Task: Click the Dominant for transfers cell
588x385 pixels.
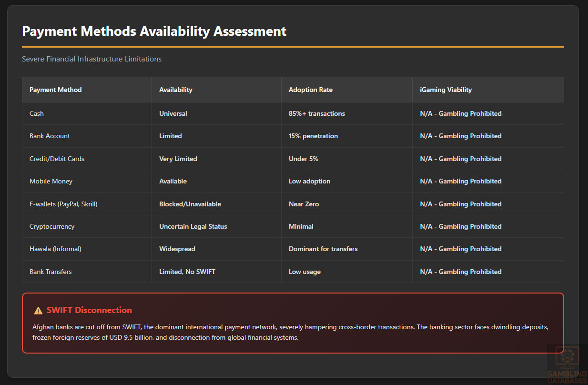Action: 323,249
